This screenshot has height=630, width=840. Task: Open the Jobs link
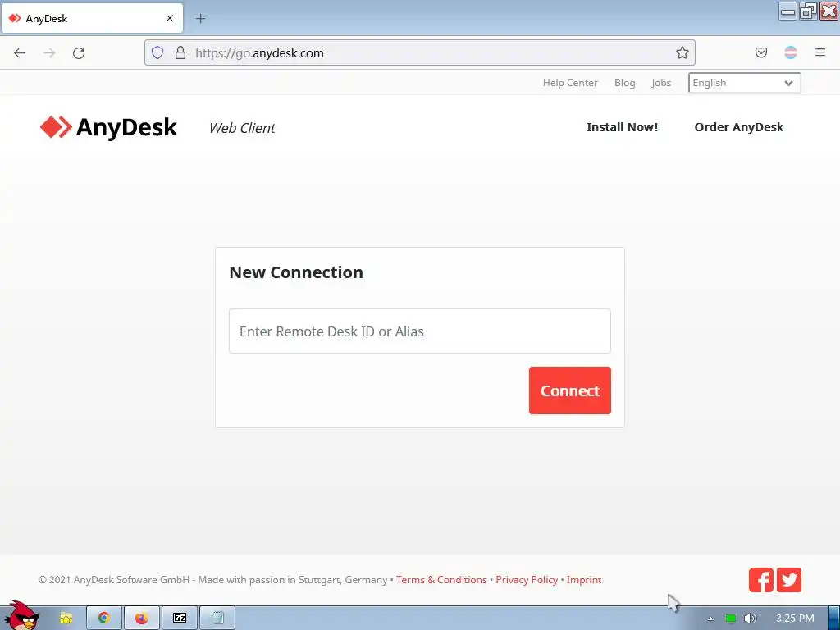[661, 83]
